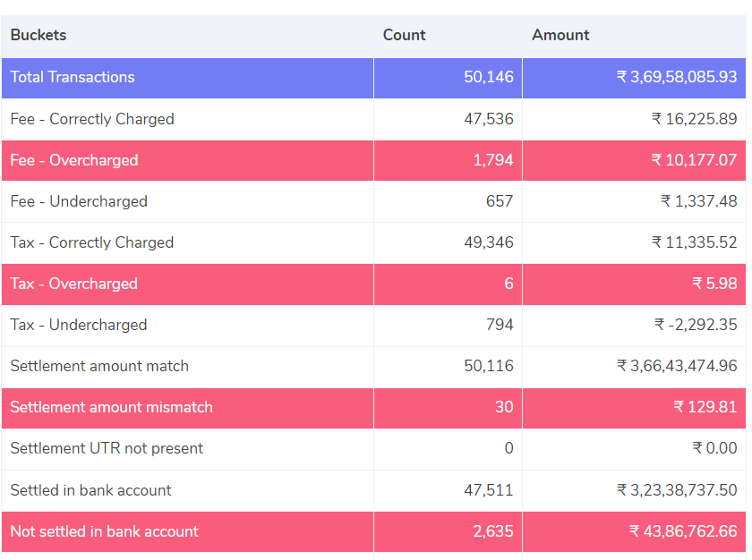
Task: Open the Total Transactions row
Action: (x=373, y=78)
